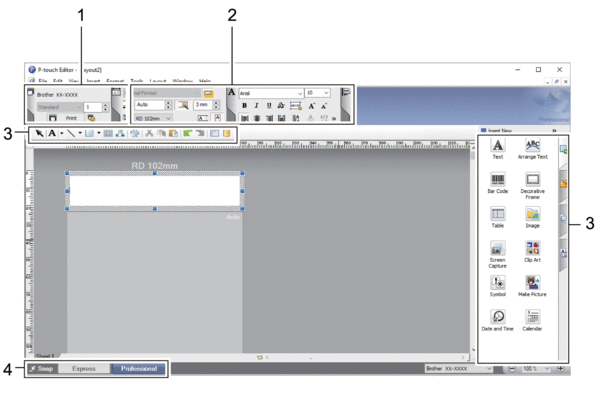Viewport: 601px width, 399px height.
Task: Insert a Table from the panel
Action: 498,217
